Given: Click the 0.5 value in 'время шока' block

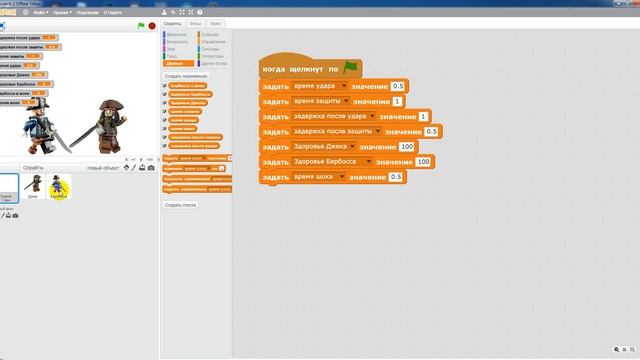Looking at the screenshot, I should coord(396,177).
